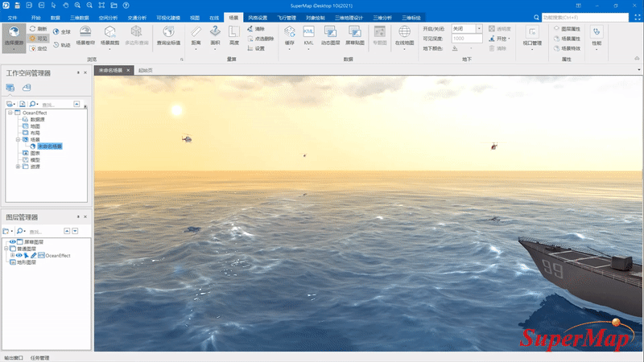Click the 输出窗口 status bar button

14,358
